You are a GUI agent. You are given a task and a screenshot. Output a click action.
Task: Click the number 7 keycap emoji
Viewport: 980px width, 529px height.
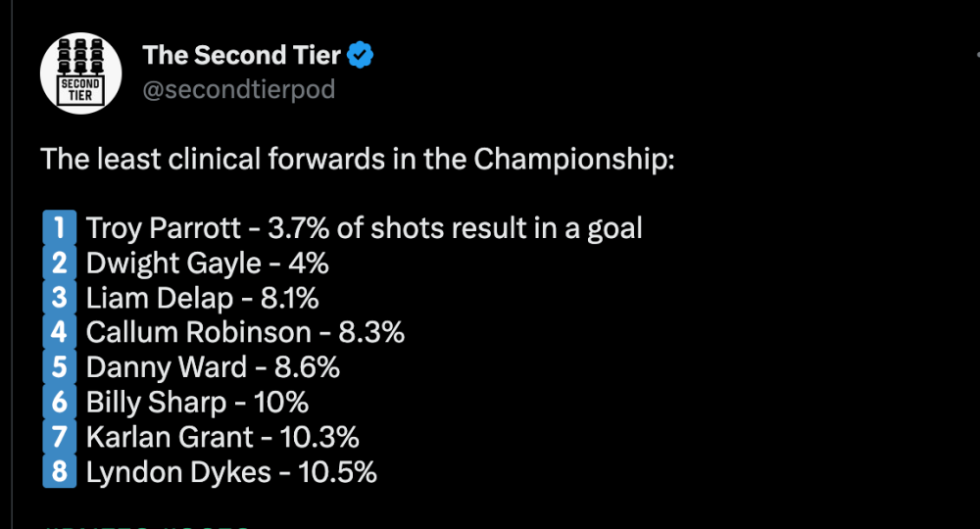pyautogui.click(x=59, y=437)
